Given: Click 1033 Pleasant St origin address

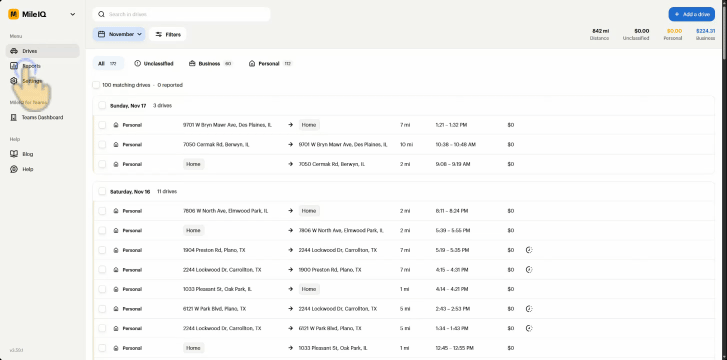Looking at the screenshot, I should (217, 289).
